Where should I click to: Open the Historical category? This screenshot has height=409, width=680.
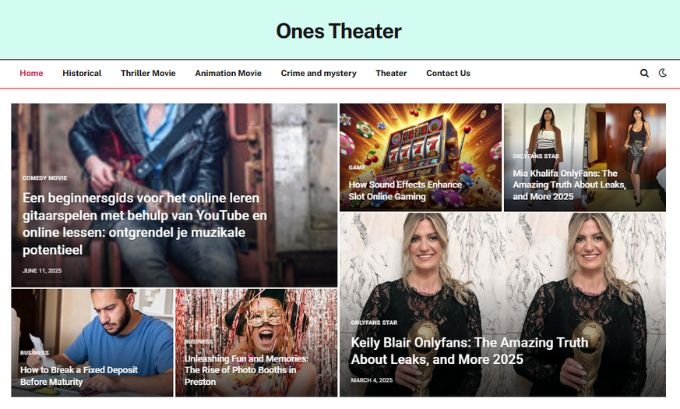click(x=82, y=73)
